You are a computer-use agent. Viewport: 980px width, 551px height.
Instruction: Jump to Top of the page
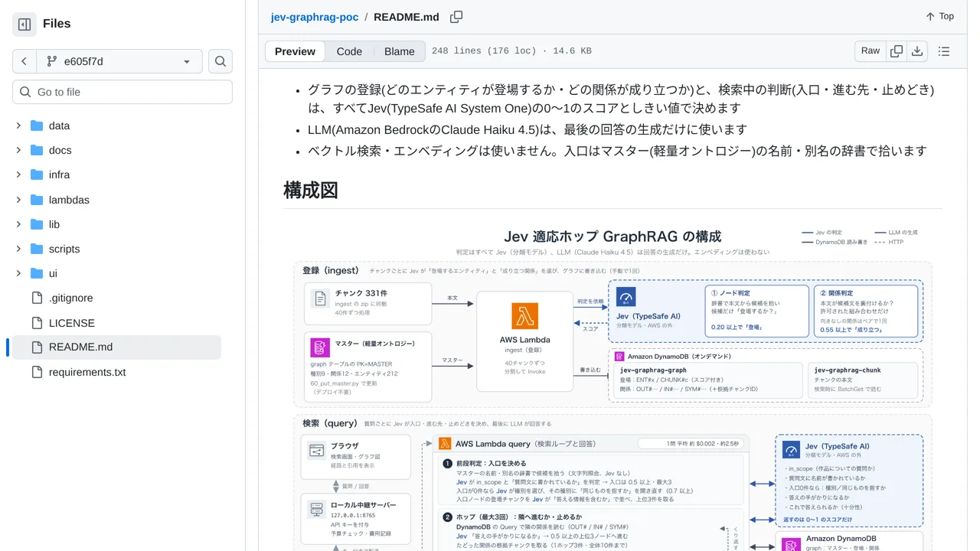point(939,16)
